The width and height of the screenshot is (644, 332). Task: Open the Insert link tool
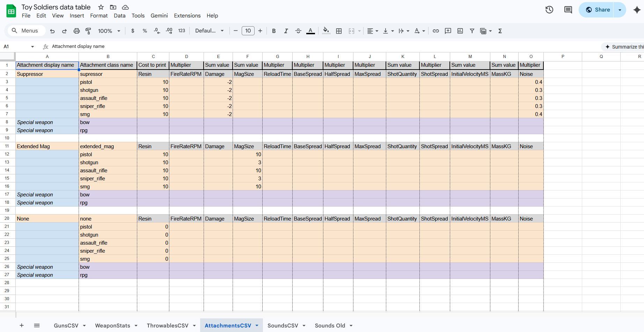(436, 31)
